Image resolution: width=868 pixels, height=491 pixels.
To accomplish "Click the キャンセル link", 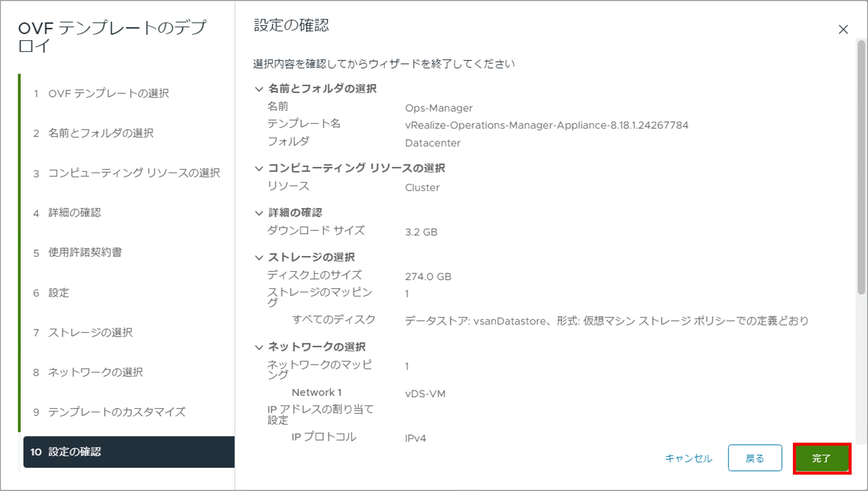I will 688,458.
